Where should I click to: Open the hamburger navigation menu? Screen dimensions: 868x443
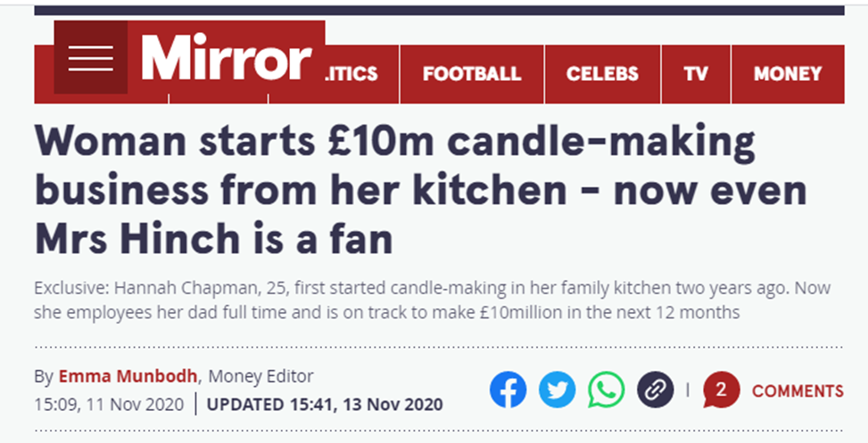coord(90,58)
